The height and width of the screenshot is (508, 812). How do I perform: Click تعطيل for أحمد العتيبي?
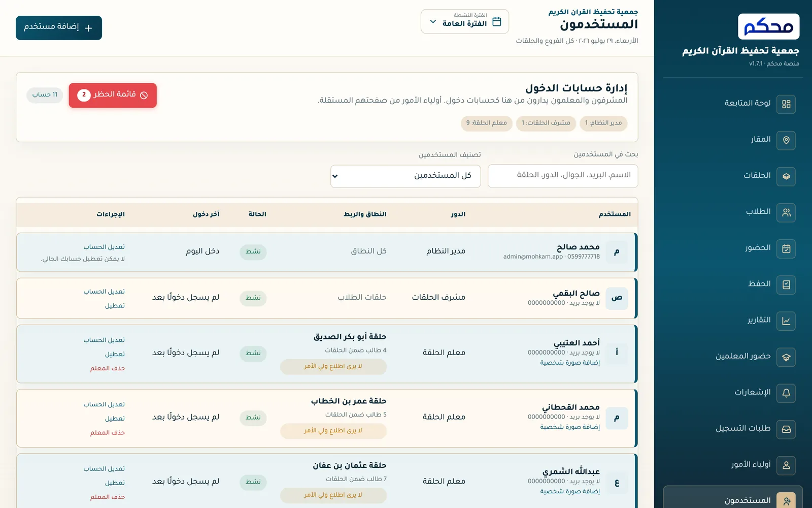(x=115, y=354)
